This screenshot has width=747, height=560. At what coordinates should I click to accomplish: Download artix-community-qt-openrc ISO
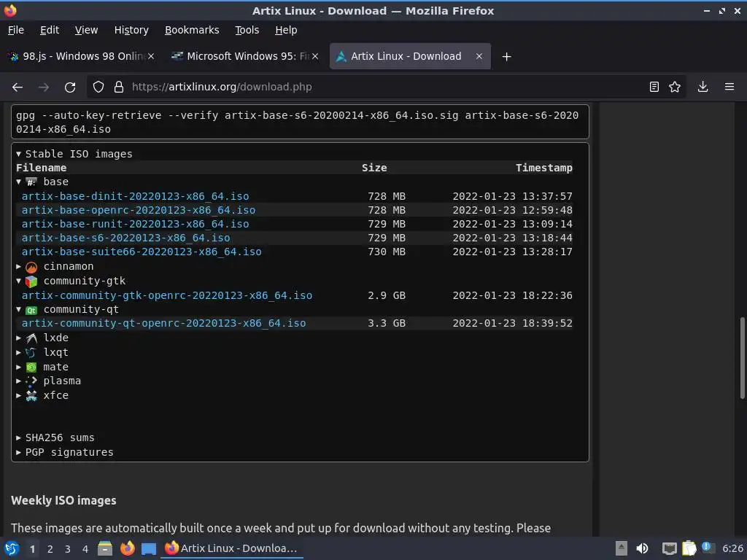(163, 323)
